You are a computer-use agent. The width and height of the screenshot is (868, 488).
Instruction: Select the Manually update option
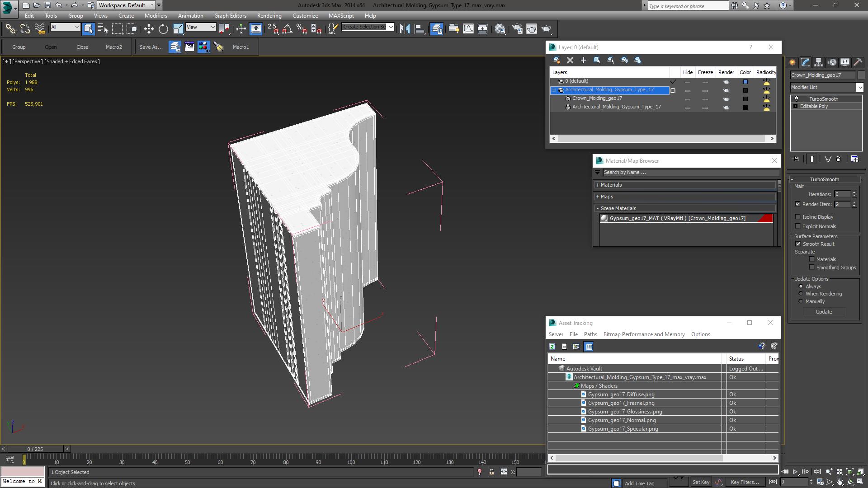pyautogui.click(x=801, y=301)
